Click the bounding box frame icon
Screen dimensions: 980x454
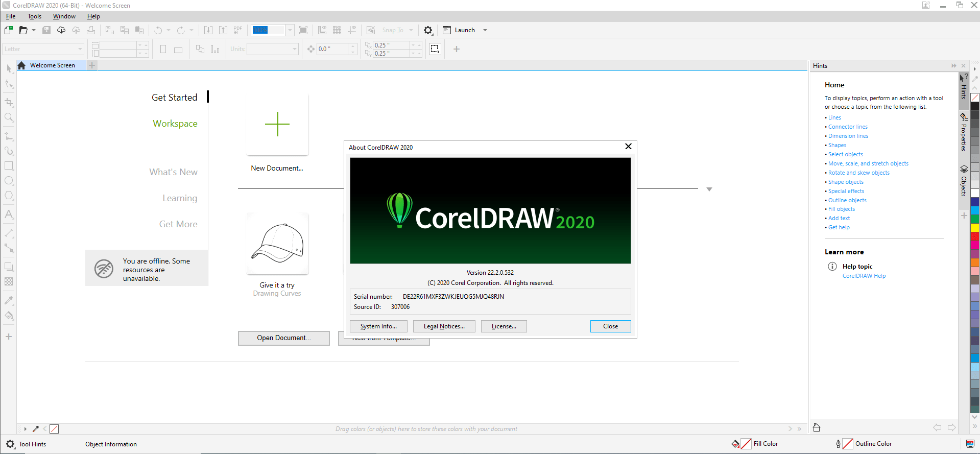(435, 49)
